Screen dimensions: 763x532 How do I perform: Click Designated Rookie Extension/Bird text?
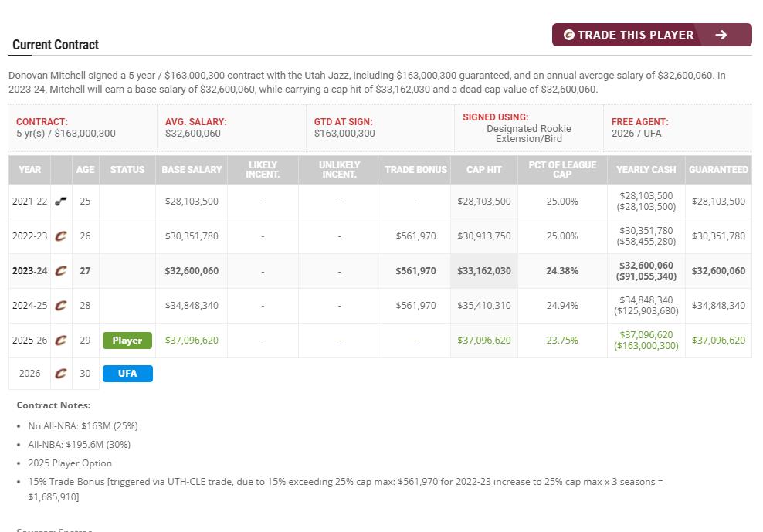click(x=529, y=134)
